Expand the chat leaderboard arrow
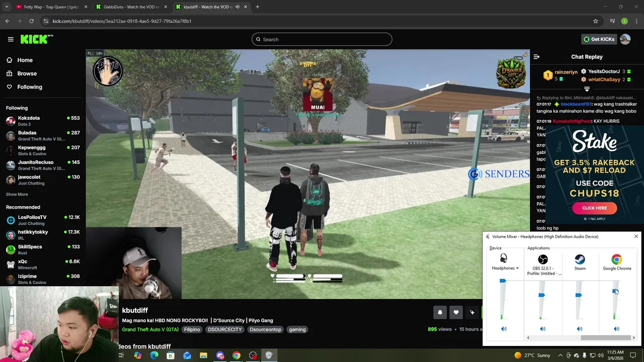This screenshot has width=644, height=362. [x=587, y=89]
